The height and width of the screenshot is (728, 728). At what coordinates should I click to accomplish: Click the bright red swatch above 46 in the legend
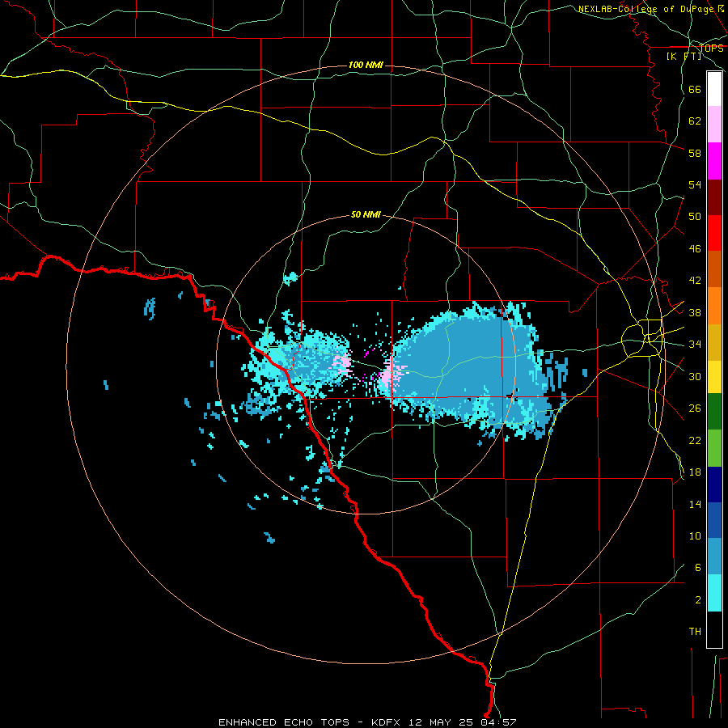pyautogui.click(x=714, y=233)
